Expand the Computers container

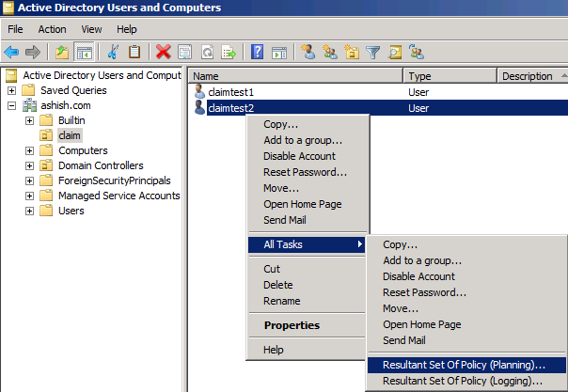[29, 150]
